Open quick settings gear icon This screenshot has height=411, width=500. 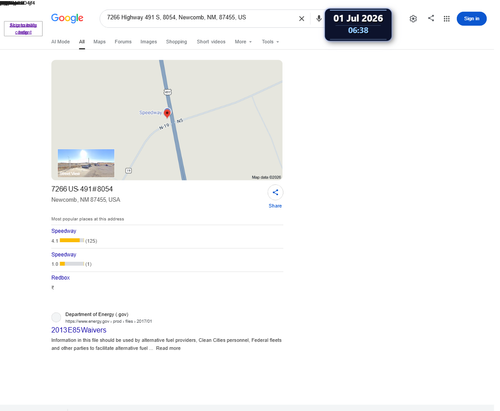click(413, 19)
